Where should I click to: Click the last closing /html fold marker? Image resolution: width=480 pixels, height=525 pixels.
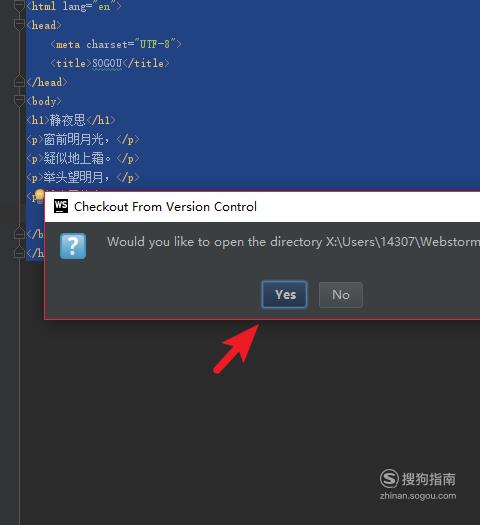[x=20, y=252]
